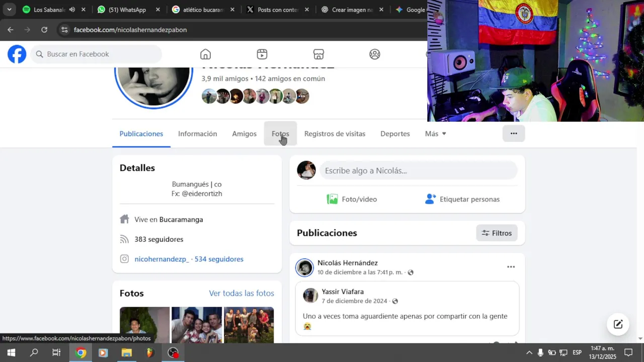Open the Deportes tab
This screenshot has width=644, height=362.
(395, 134)
